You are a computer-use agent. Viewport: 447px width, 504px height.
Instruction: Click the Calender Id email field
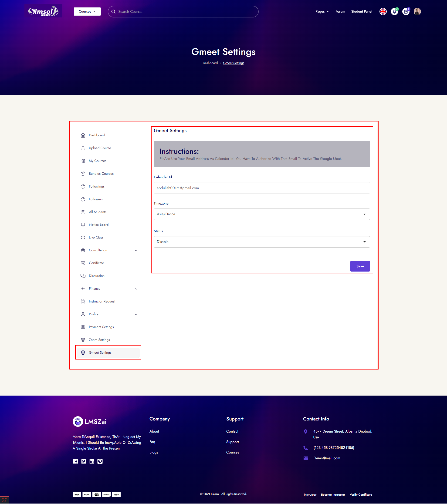coord(261,188)
